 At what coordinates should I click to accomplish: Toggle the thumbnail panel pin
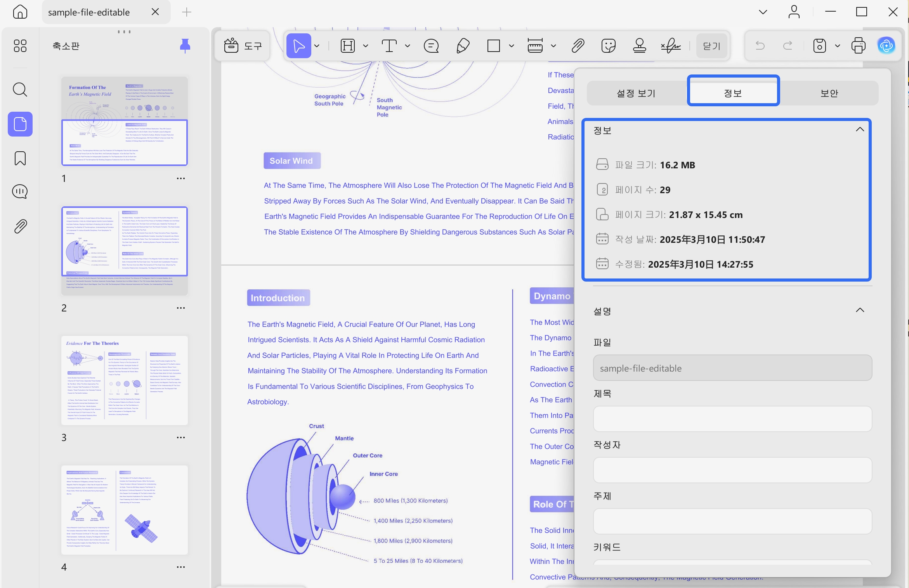(185, 46)
